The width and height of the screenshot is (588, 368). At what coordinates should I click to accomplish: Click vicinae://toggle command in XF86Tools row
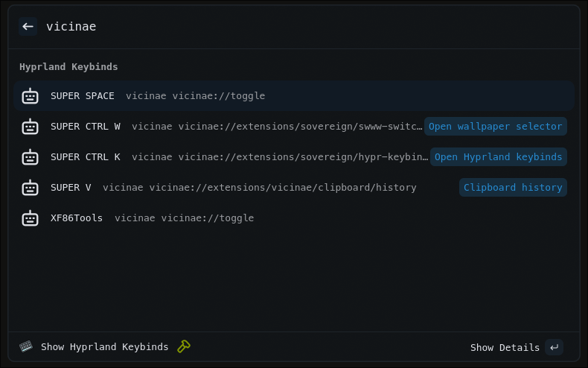(184, 218)
